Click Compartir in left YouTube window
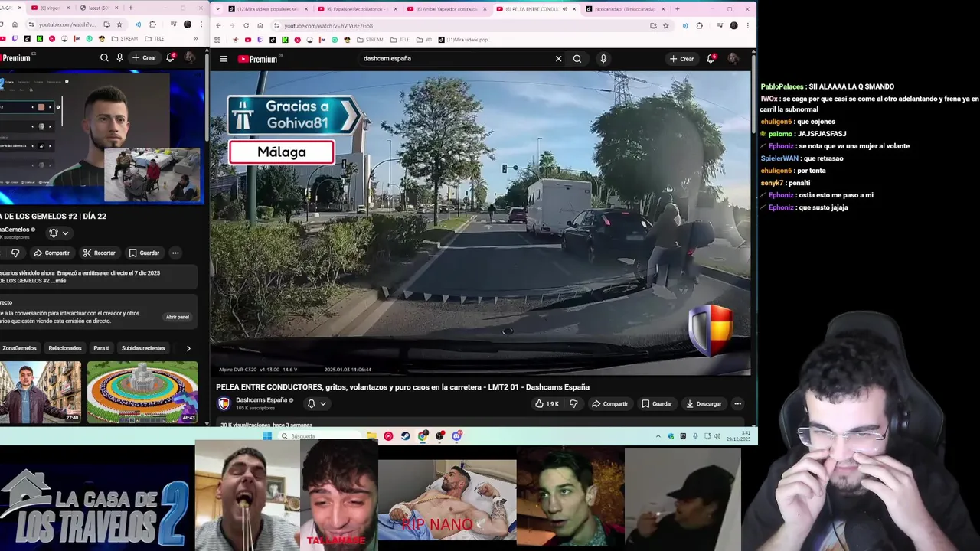The image size is (980, 551). (x=51, y=253)
